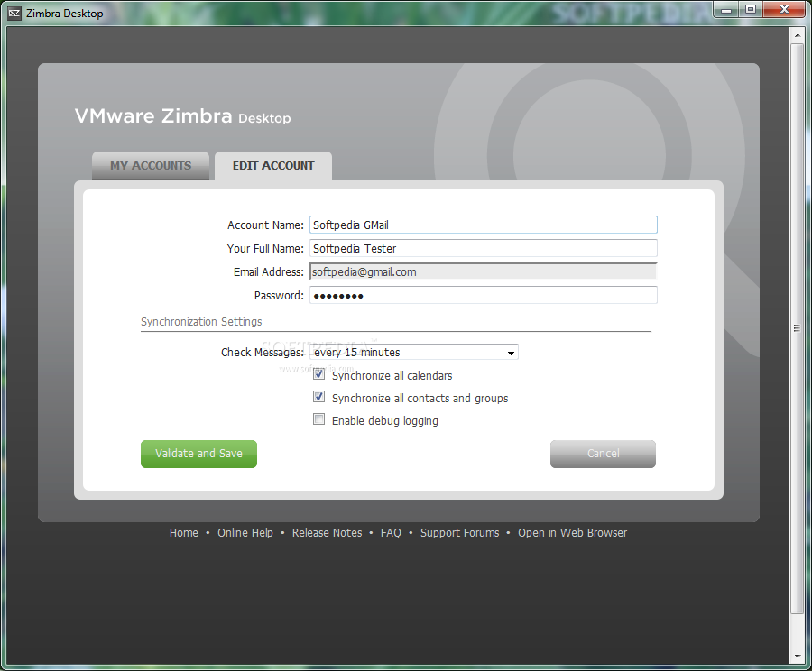Click the Check Messages label
This screenshot has width=812, height=671.
pyautogui.click(x=262, y=352)
